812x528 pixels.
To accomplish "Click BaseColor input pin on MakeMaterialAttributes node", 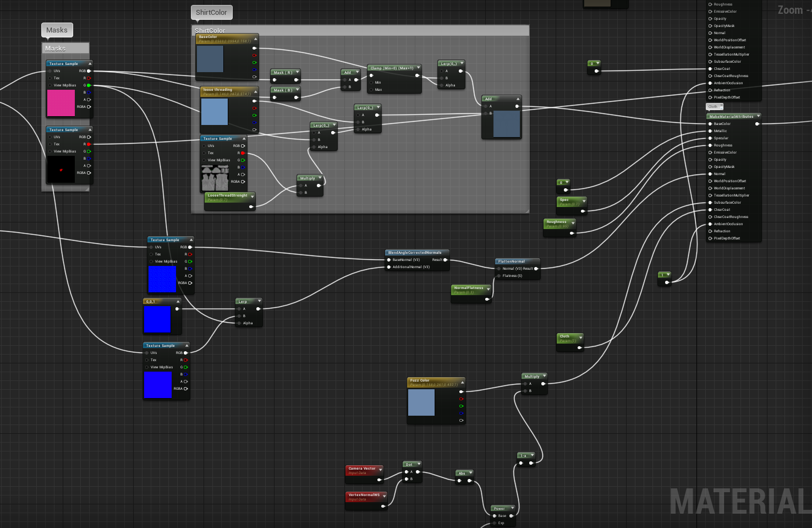I will click(710, 124).
